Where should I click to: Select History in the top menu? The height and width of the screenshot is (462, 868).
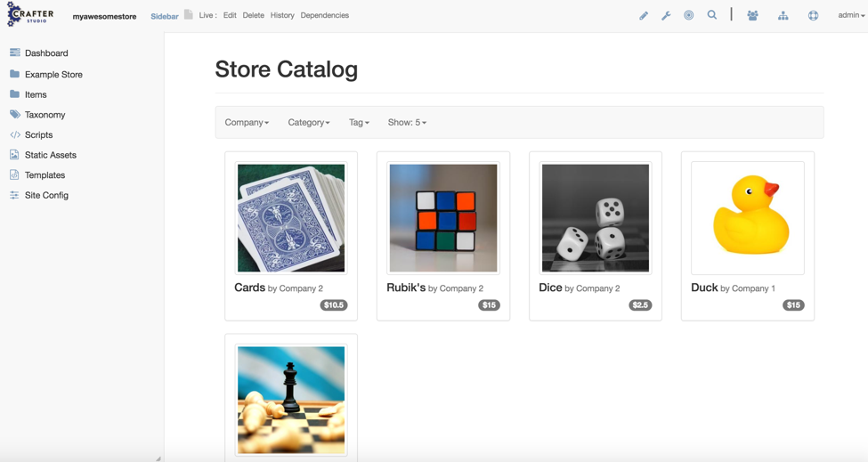[x=282, y=15]
